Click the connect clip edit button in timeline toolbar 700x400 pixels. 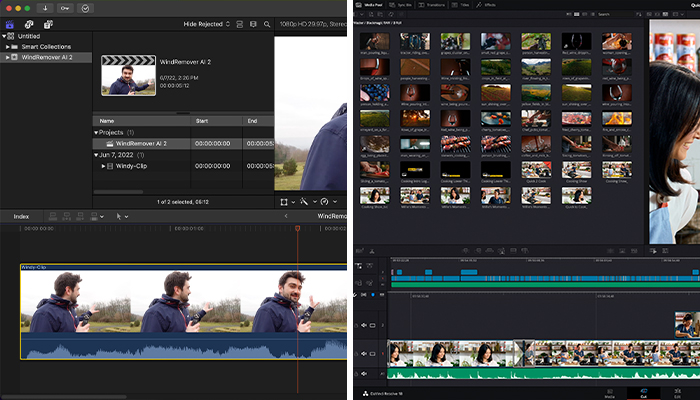[x=53, y=217]
